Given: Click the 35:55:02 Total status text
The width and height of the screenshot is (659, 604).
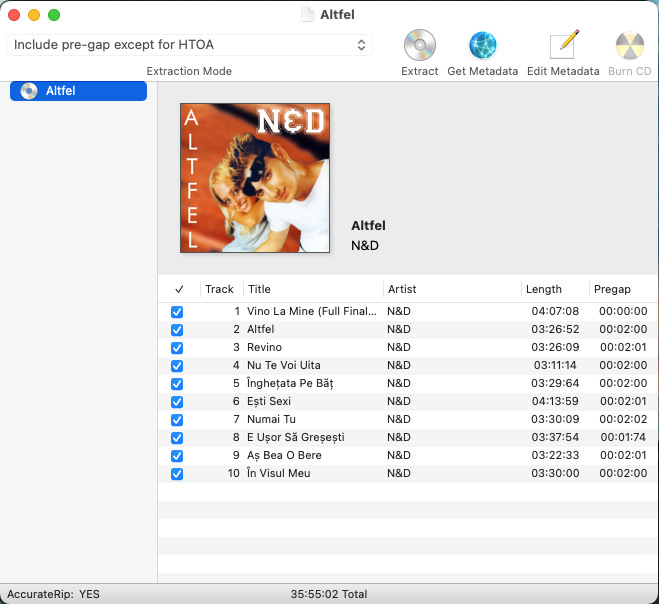Looking at the screenshot, I should click(x=329, y=594).
